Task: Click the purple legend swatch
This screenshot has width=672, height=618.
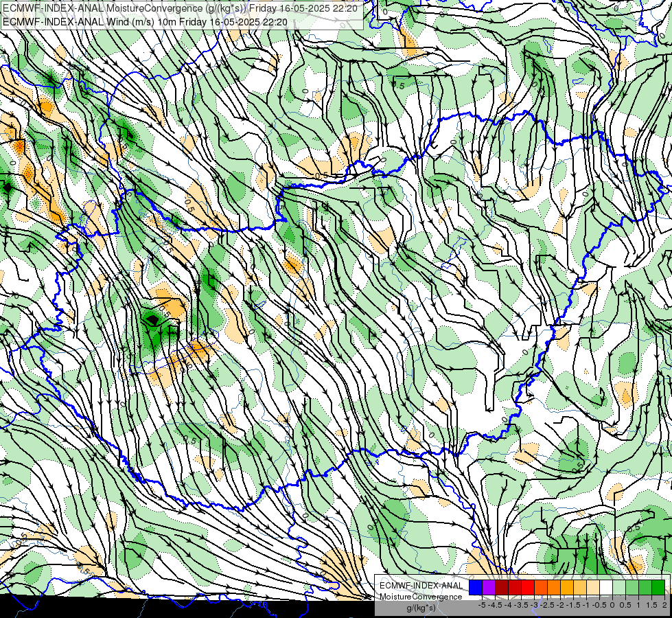Action: tap(489, 588)
